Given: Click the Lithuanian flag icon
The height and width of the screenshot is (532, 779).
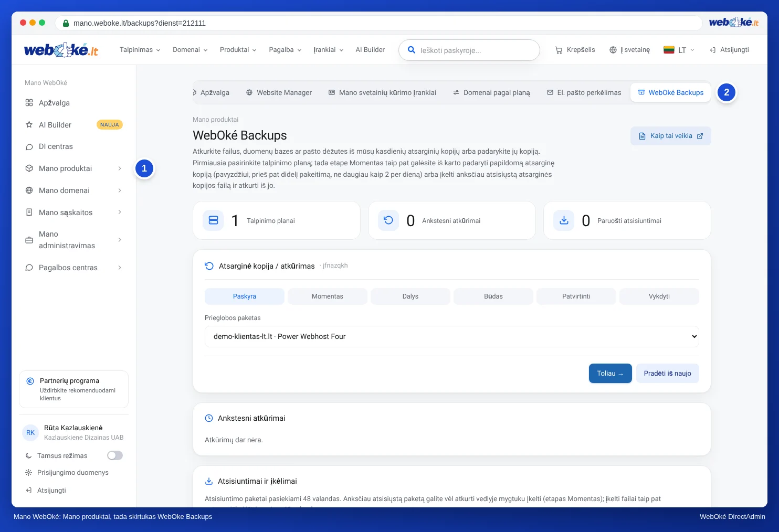Looking at the screenshot, I should coord(669,50).
